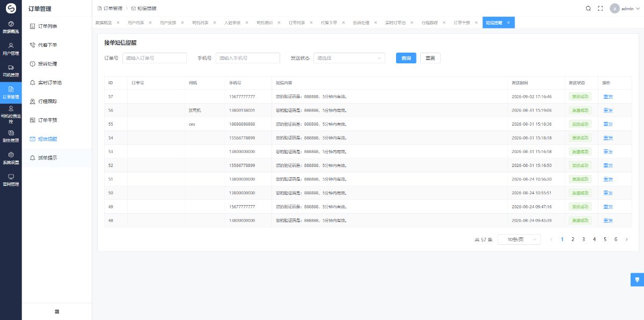Image resolution: width=644 pixels, height=320 pixels.
Task: Open 用户管理 in the dark sidebar
Action: [11, 49]
